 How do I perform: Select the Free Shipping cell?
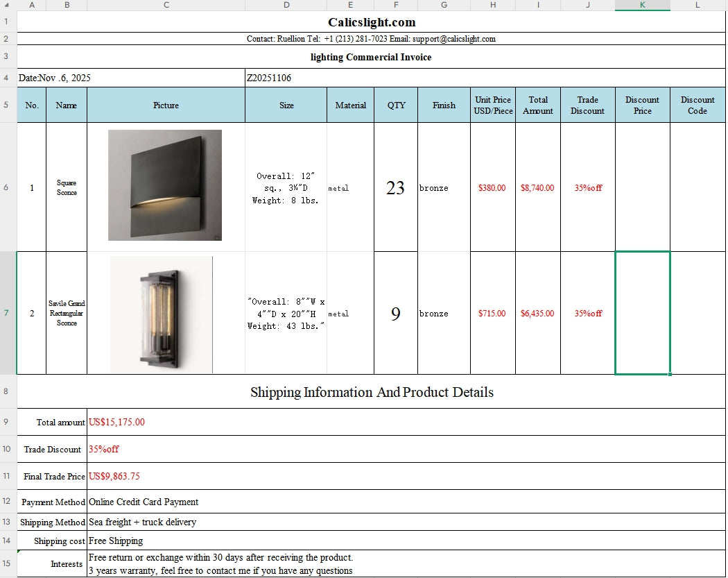(208, 541)
